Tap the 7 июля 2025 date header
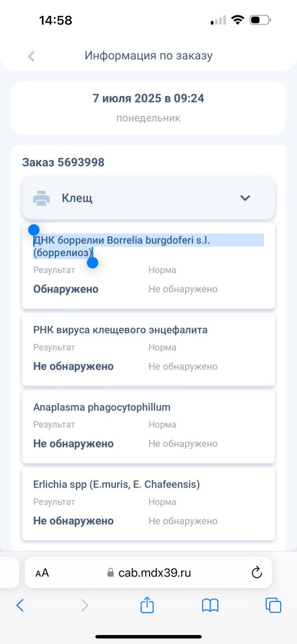The width and height of the screenshot is (297, 644). tap(148, 98)
